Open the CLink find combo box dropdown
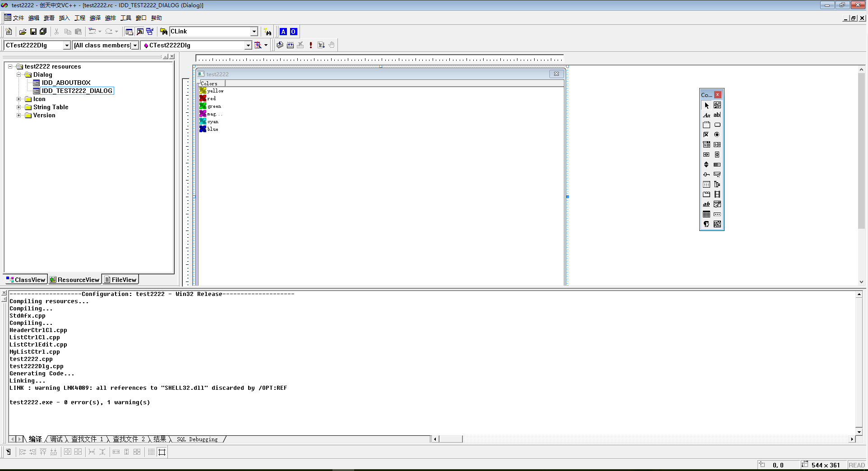Image resolution: width=868 pixels, height=471 pixels. point(254,32)
